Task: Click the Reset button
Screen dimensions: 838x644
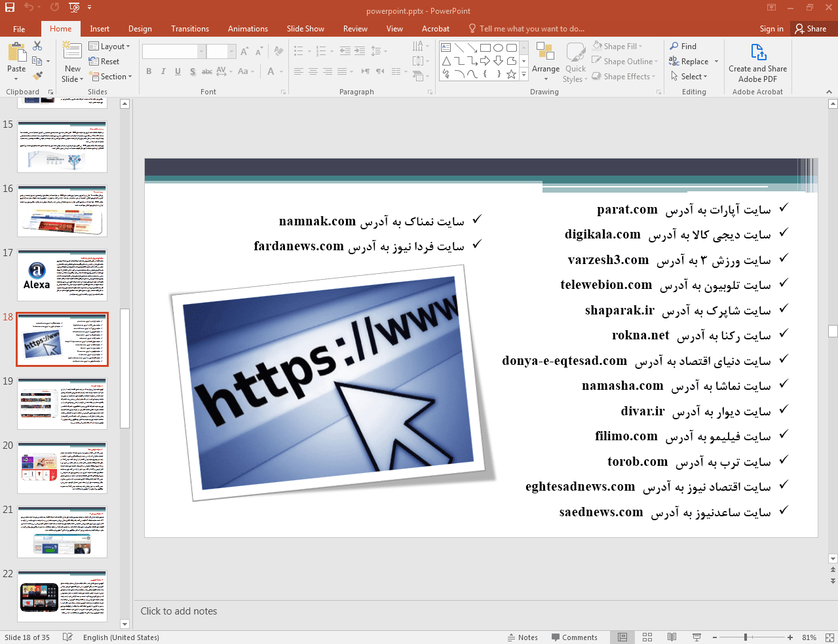Action: click(x=104, y=62)
